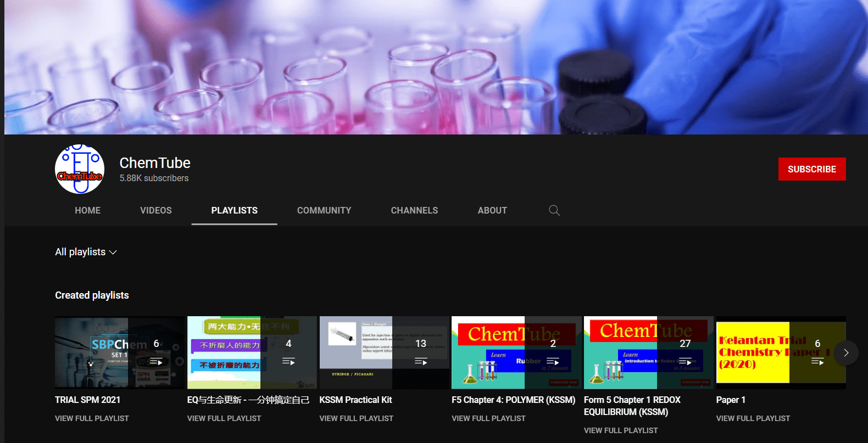View full playlist for EQ与生命更新

coord(224,418)
